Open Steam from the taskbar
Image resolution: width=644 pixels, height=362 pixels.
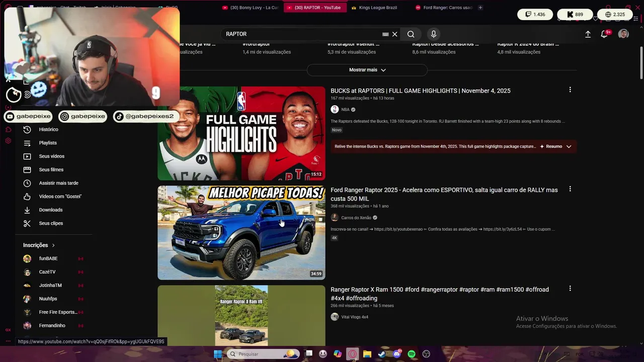(x=382, y=354)
